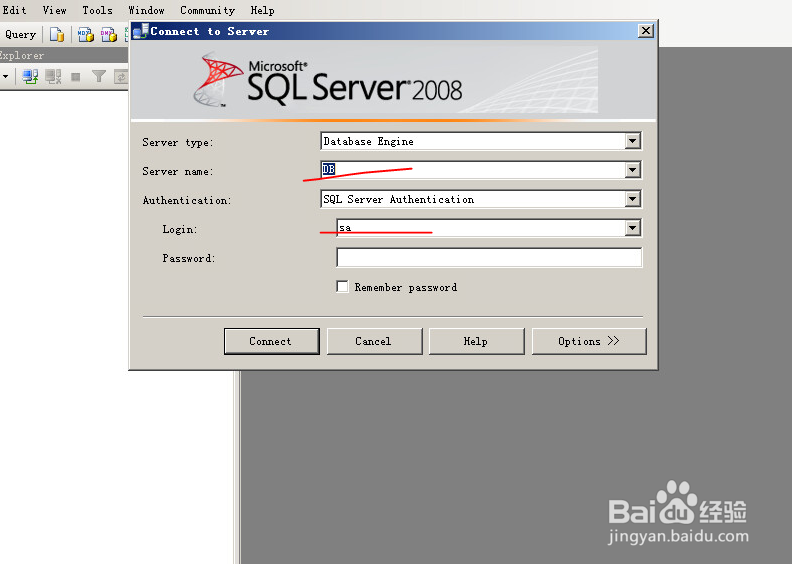Open the View menu
792x564 pixels.
point(54,10)
